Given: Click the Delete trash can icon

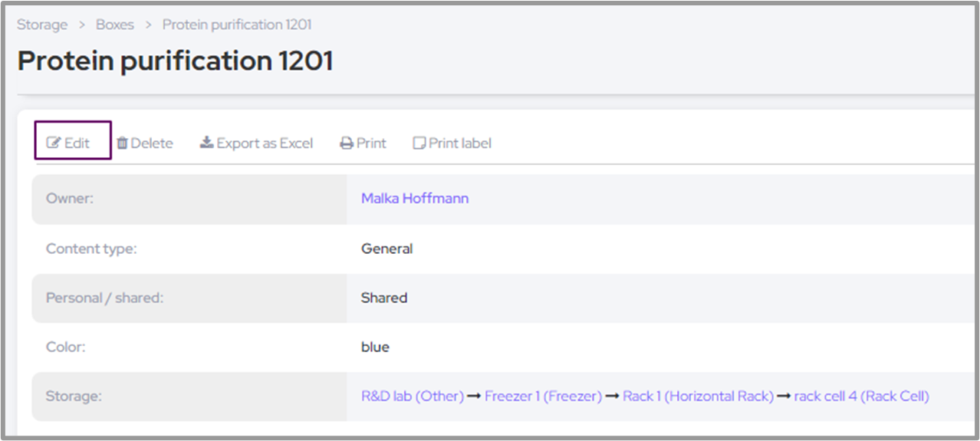Looking at the screenshot, I should click(x=122, y=143).
